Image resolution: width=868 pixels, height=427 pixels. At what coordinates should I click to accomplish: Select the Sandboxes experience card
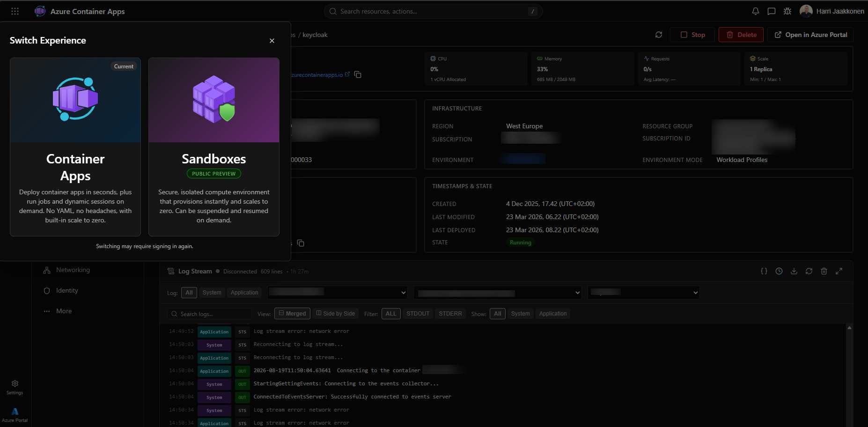(214, 147)
